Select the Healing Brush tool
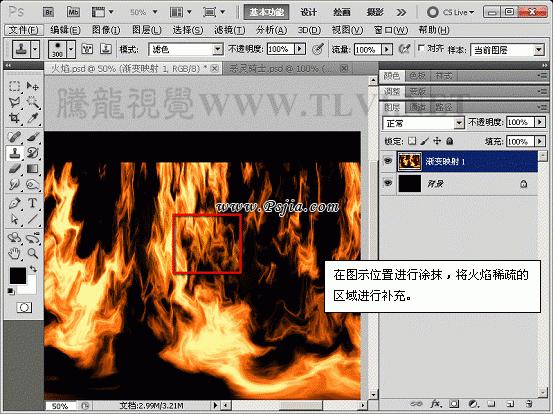This screenshot has height=414, width=553. point(14,137)
